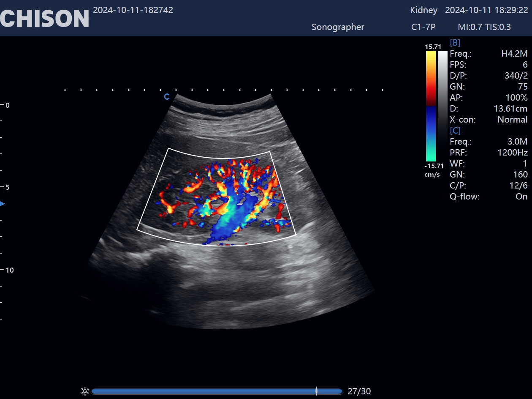
Task: Click the 15.71 maximum velocity label
Action: (433, 46)
